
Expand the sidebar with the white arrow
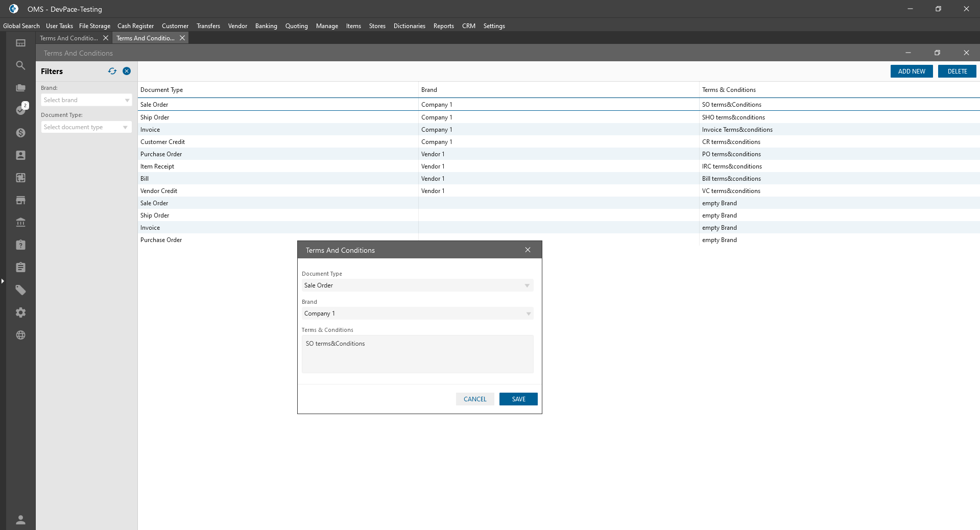(x=3, y=281)
